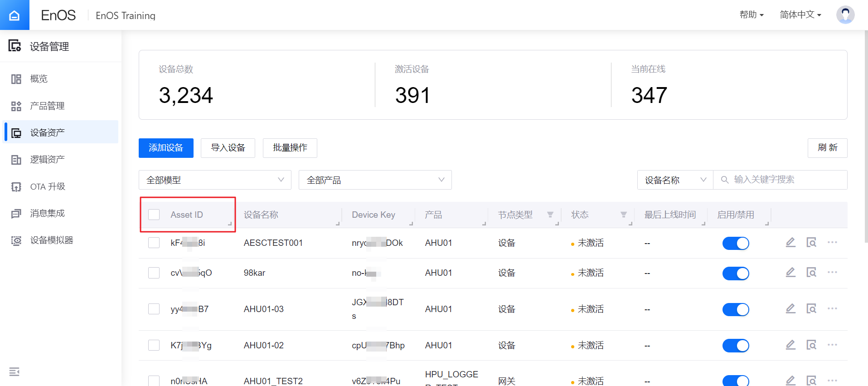Open more options ellipsis for AHU01-03
This screenshot has height=386, width=868.
click(x=832, y=309)
